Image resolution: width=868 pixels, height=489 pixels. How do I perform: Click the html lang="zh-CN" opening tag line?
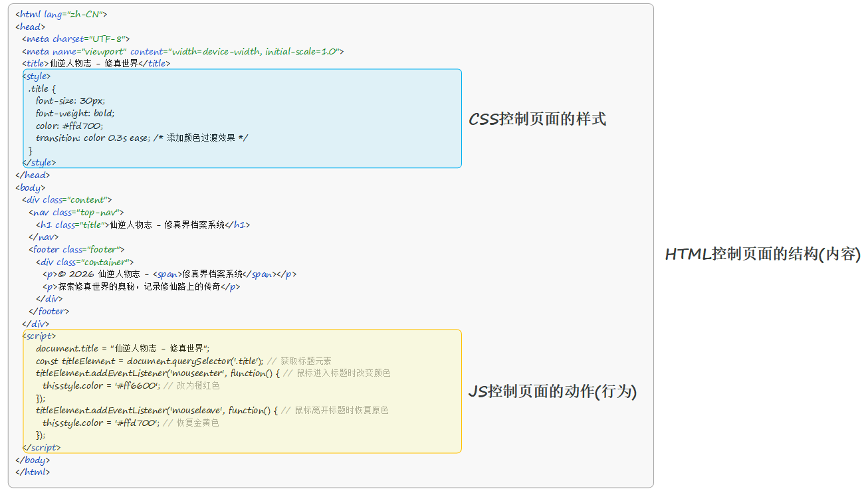[x=61, y=14]
